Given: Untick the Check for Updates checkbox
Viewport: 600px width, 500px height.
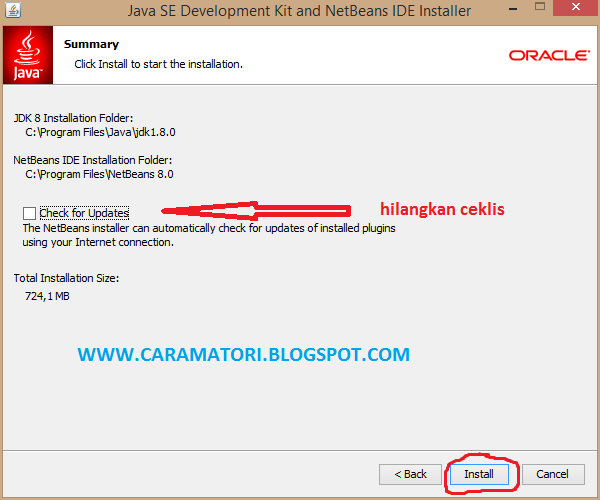Looking at the screenshot, I should [x=29, y=213].
